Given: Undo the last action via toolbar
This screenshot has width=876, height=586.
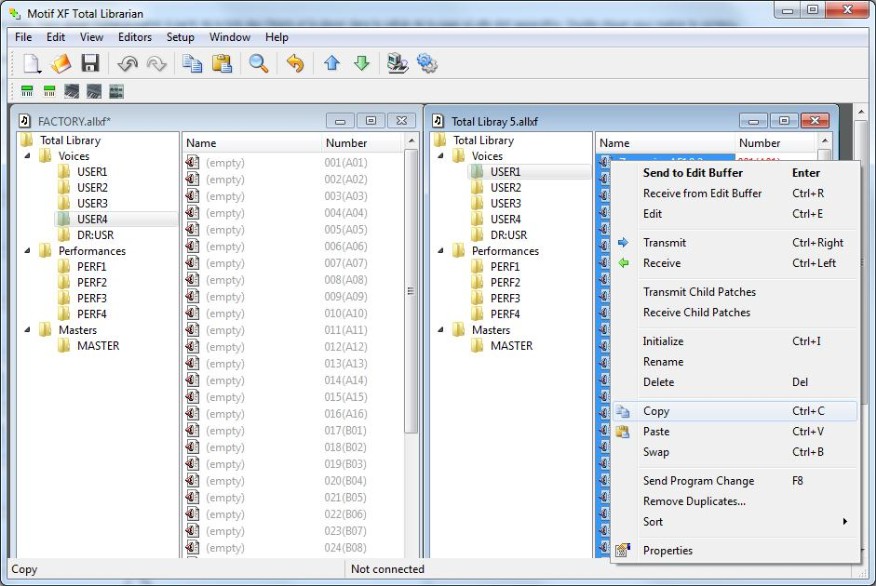Looking at the screenshot, I should [127, 64].
